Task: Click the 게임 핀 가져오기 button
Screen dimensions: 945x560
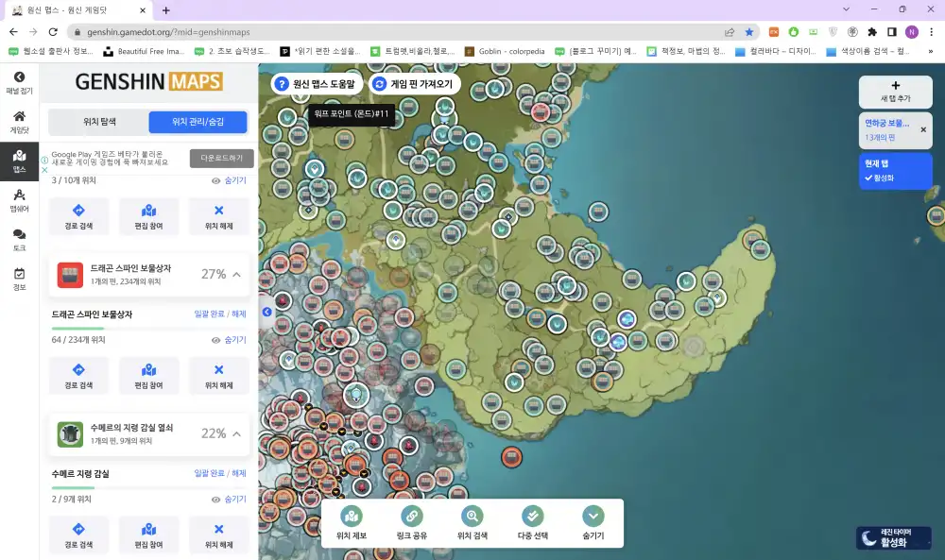Action: point(413,84)
